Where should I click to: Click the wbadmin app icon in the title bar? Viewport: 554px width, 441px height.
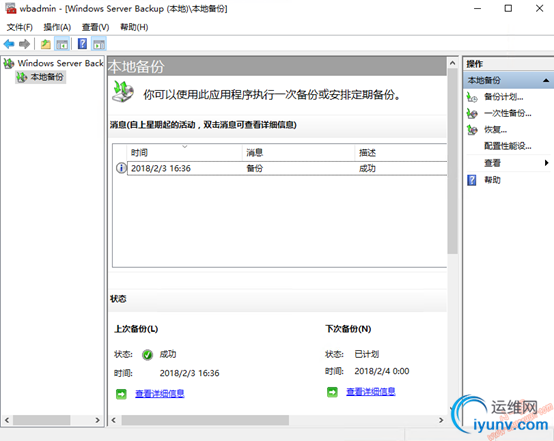coord(11,8)
